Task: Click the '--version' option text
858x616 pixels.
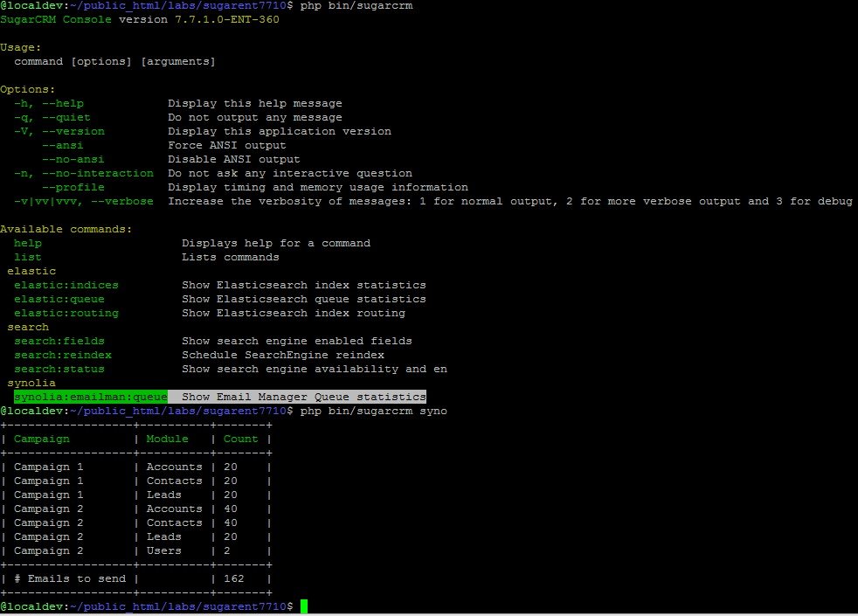Action: pos(73,131)
